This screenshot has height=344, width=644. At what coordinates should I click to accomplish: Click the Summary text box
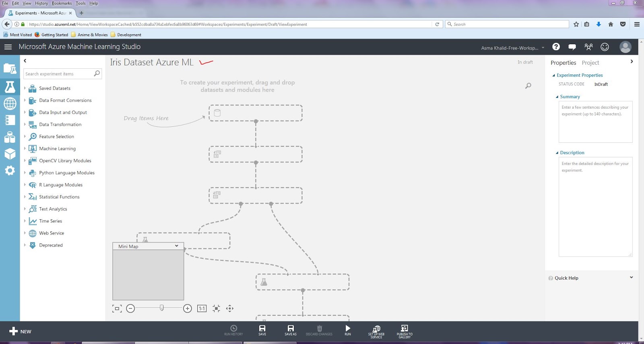coord(595,122)
